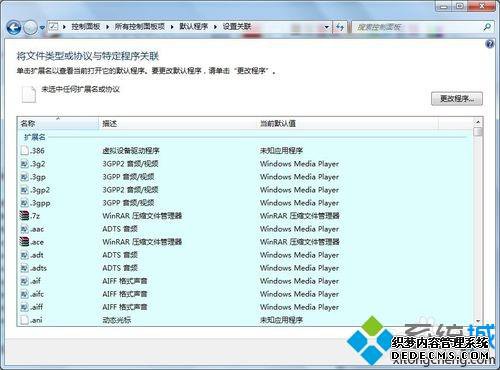Select the .386 file icon
Image resolution: width=500 pixels, height=370 pixels.
tap(24, 151)
